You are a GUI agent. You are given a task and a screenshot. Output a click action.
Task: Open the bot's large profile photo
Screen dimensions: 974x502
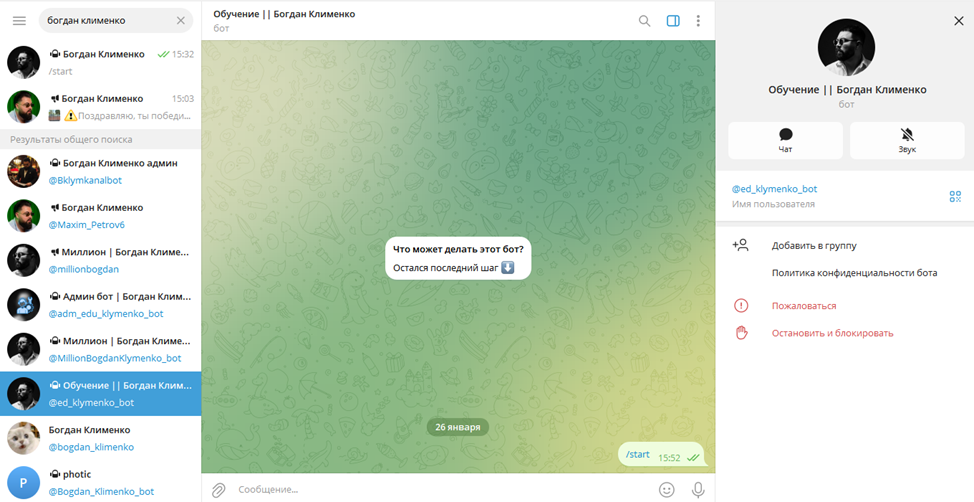tap(846, 47)
